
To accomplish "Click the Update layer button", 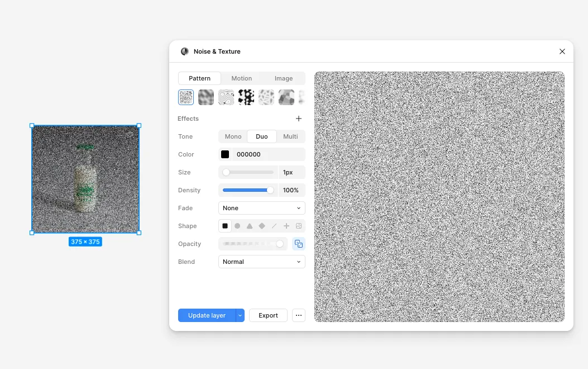I will tap(207, 315).
